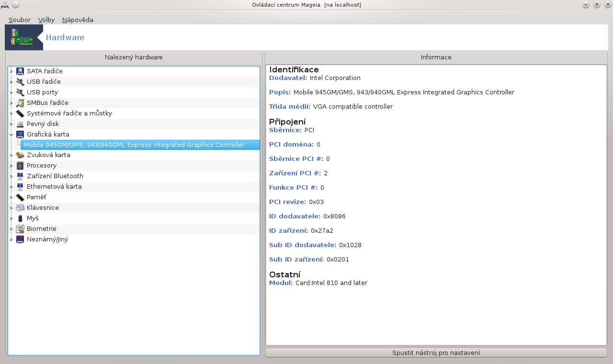Click the Sub ID dodavatele 0x1028 value
This screenshot has width=613, height=364.
tap(350, 245)
